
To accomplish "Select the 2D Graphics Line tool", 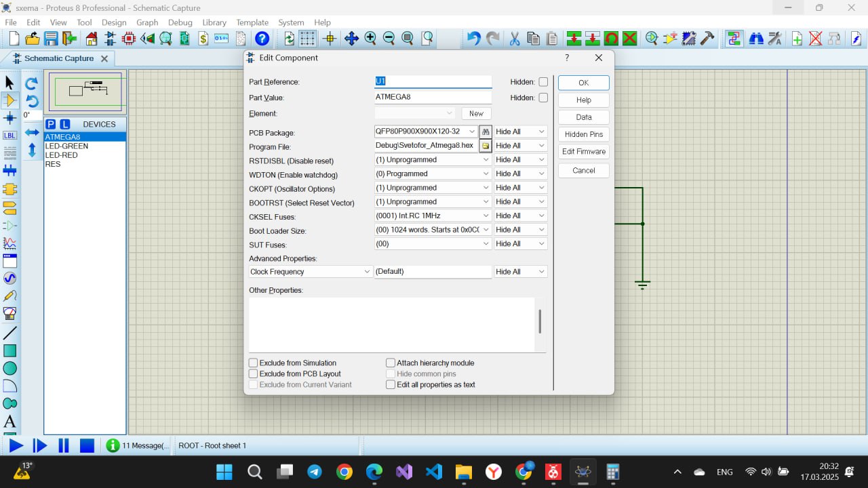I will 9,333.
